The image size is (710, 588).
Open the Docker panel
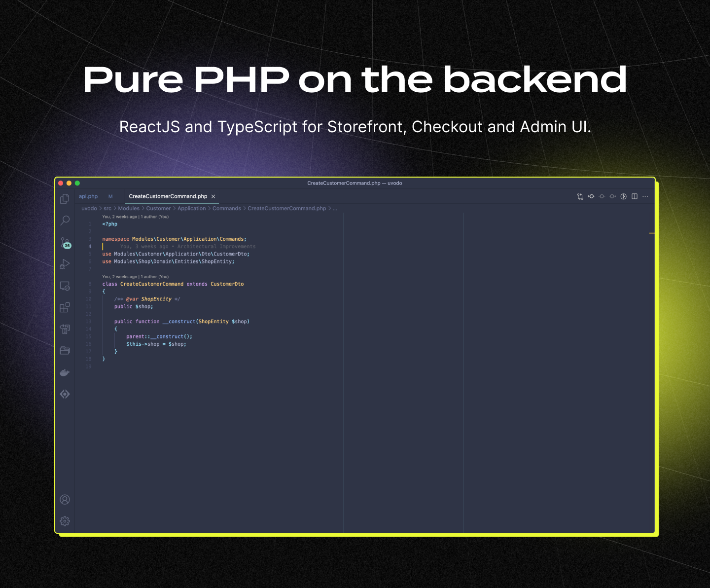pyautogui.click(x=65, y=372)
